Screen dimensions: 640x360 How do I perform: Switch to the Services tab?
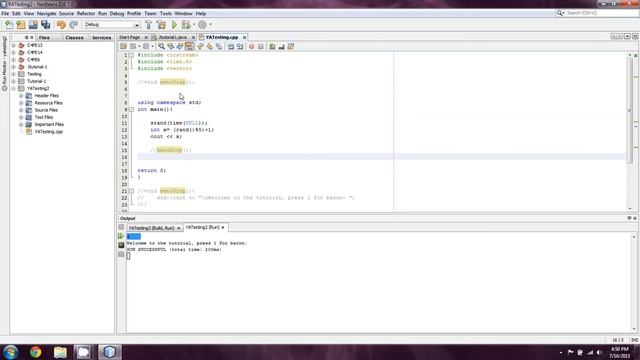101,38
